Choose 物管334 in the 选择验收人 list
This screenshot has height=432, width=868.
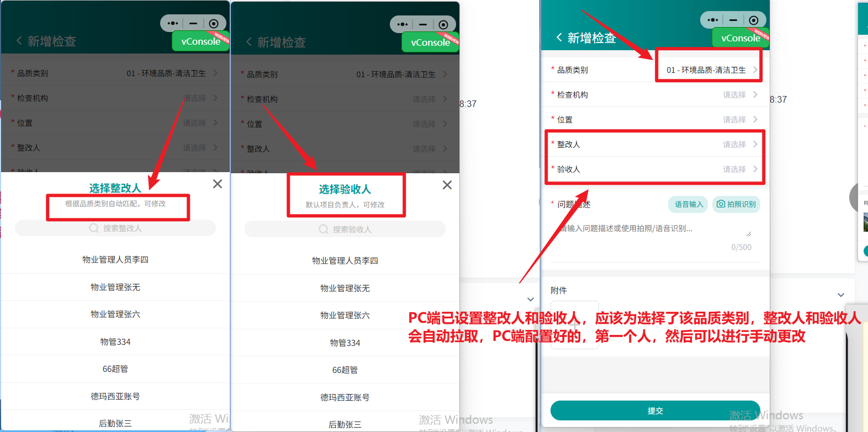pos(345,343)
